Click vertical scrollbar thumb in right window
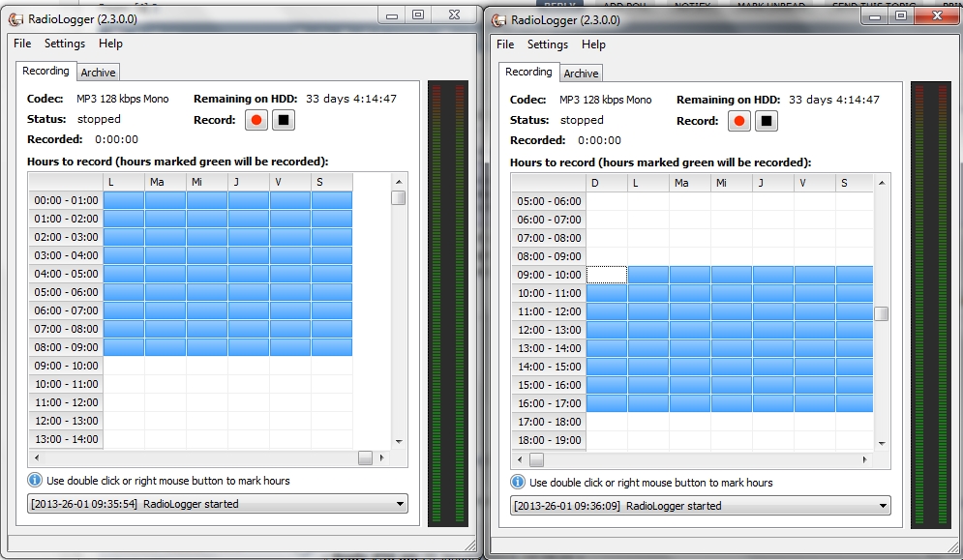This screenshot has height=560, width=963. [882, 313]
